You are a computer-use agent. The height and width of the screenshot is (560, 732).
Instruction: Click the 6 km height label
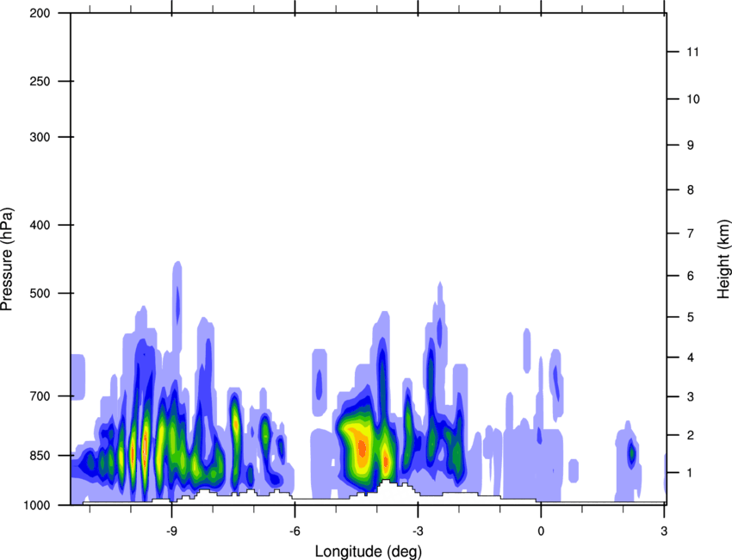691,276
